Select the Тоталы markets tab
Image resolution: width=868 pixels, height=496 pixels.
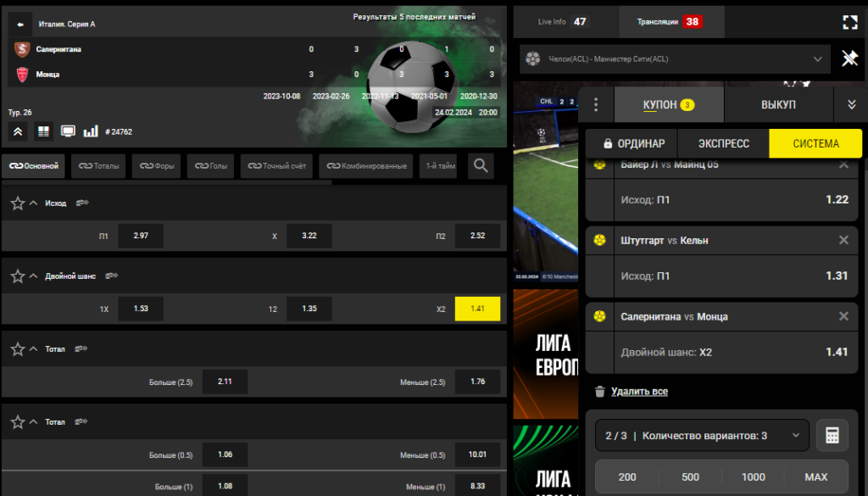[x=98, y=166]
